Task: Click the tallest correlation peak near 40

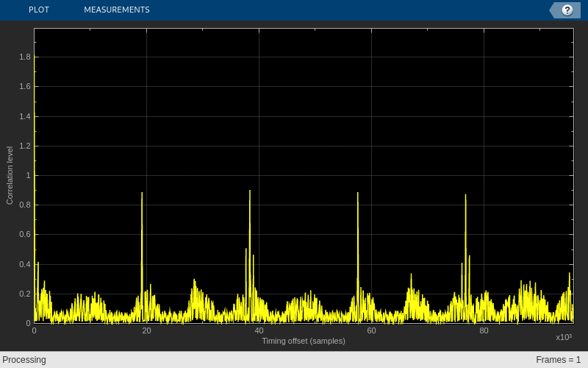Action: (x=250, y=191)
